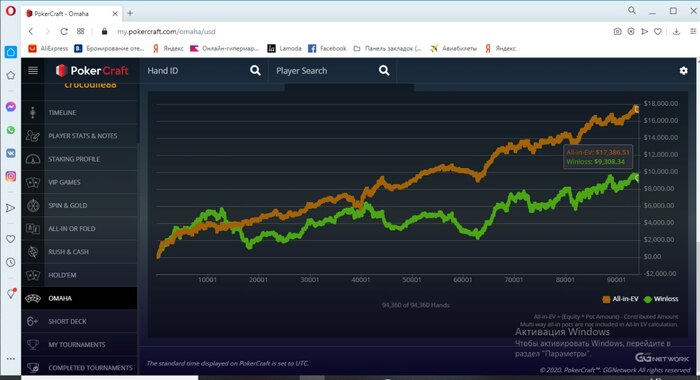Click the My Tournaments trophy icon
This screenshot has height=380, width=700.
33,345
